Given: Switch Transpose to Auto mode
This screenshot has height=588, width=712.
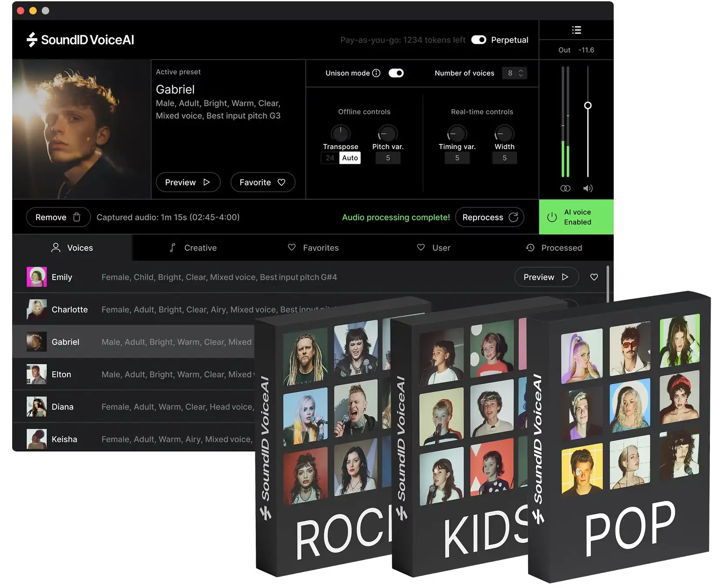Looking at the screenshot, I should tap(350, 158).
